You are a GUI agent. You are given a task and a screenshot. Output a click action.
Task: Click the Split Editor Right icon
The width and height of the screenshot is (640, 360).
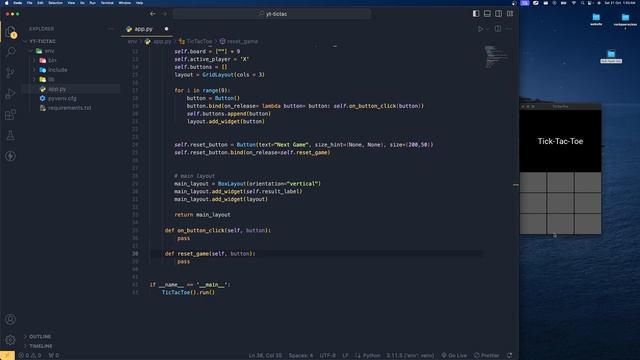(498, 29)
